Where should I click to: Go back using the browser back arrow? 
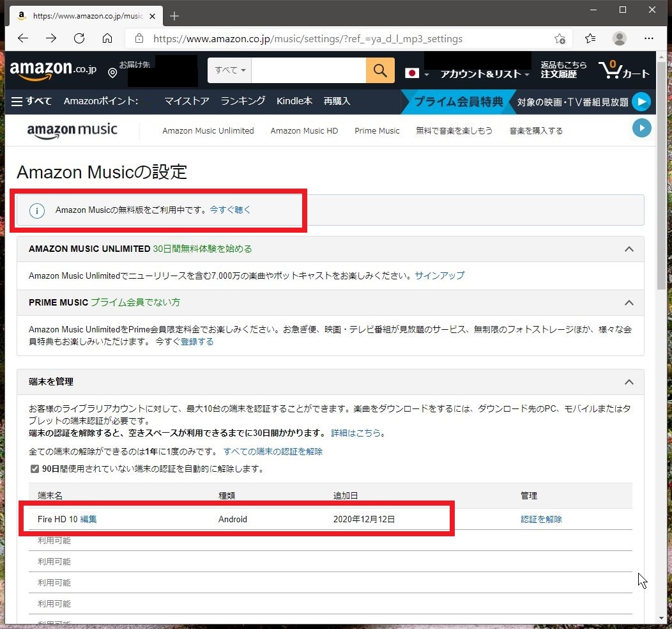pyautogui.click(x=23, y=38)
